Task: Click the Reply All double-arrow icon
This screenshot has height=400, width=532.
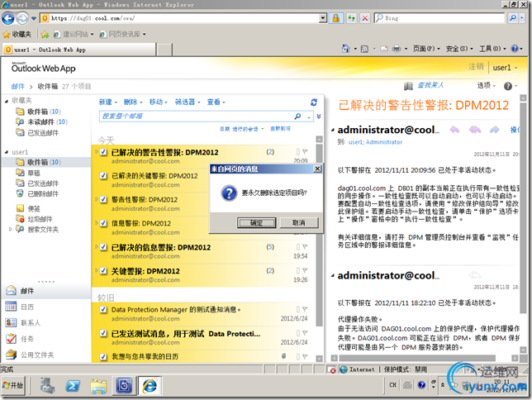Action: pos(474,130)
